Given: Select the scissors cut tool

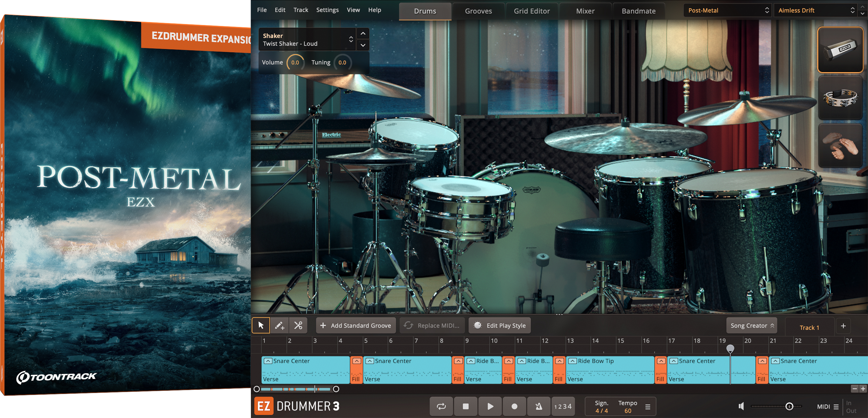Looking at the screenshot, I should [298, 325].
